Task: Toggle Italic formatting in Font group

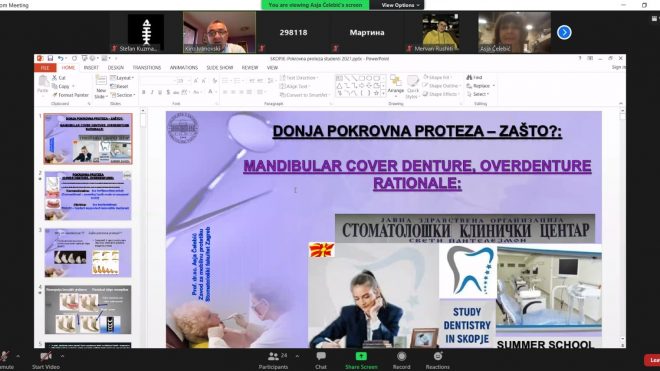Action: [x=152, y=92]
